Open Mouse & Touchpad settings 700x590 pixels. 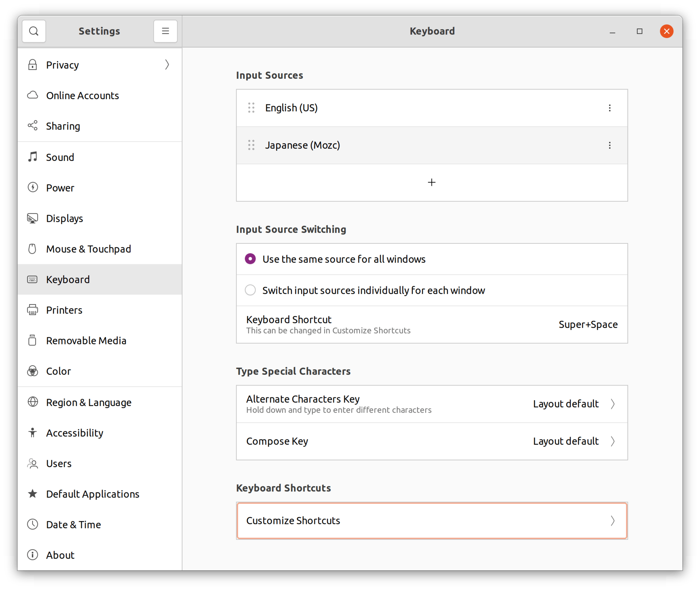coord(88,249)
